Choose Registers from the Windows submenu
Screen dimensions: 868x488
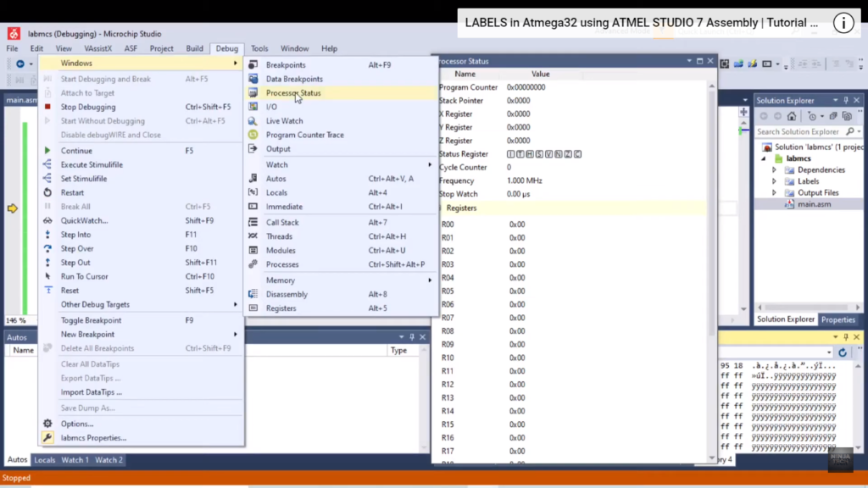(x=341, y=308)
